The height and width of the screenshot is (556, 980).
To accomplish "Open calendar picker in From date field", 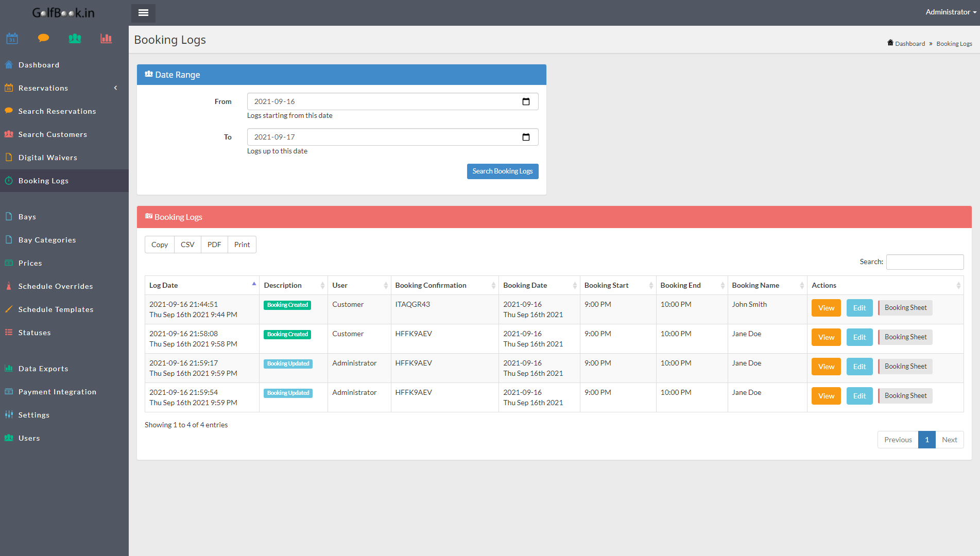I will (526, 101).
